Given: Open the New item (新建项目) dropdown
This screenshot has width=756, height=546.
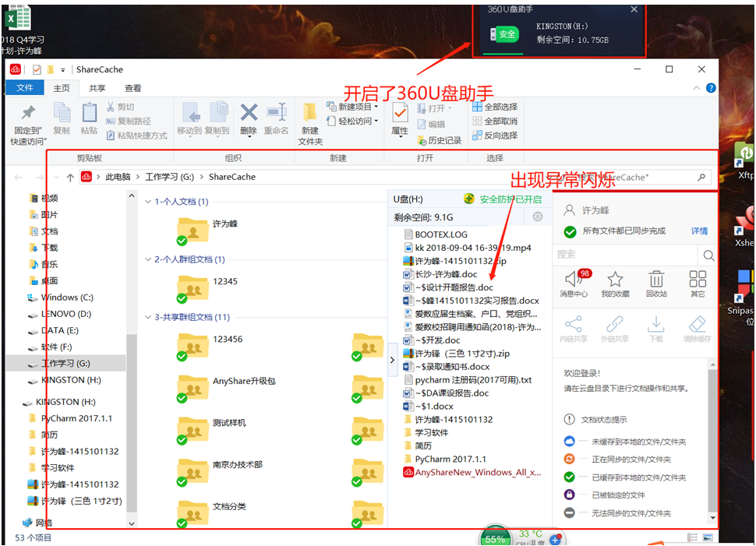Looking at the screenshot, I should tap(352, 107).
